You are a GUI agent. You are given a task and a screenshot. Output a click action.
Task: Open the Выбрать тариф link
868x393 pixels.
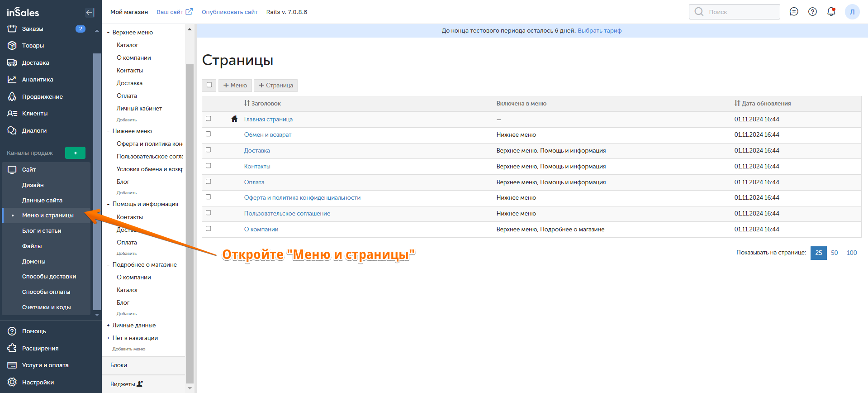[x=599, y=31]
